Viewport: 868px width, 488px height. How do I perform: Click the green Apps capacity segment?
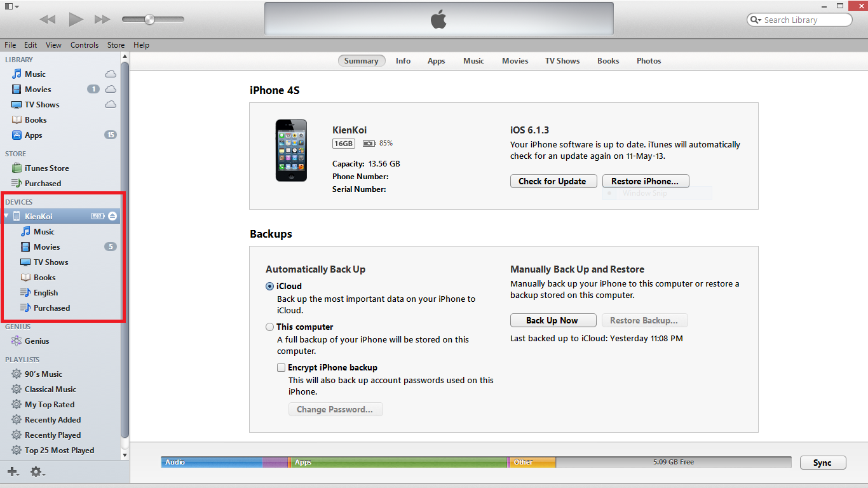coord(399,462)
